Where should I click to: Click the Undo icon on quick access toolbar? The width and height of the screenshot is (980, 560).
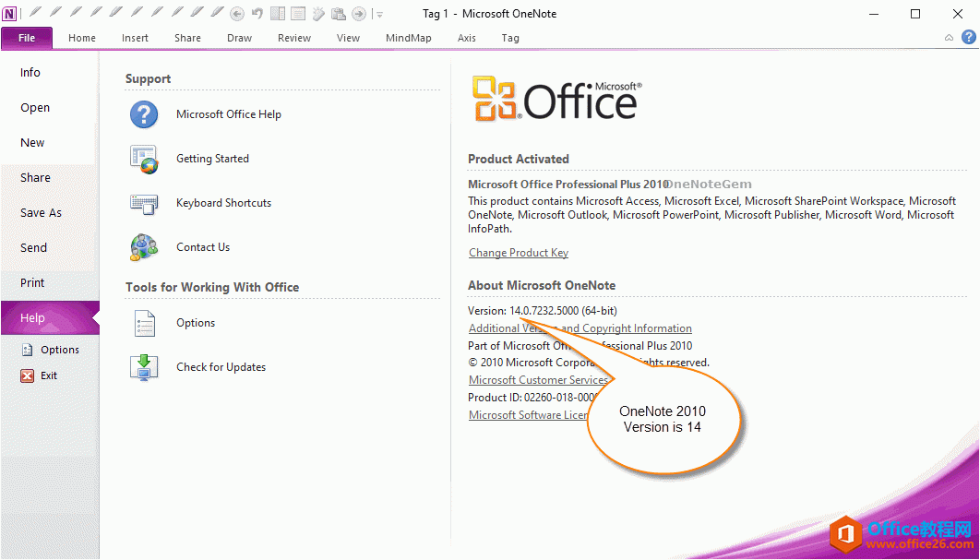tap(257, 14)
